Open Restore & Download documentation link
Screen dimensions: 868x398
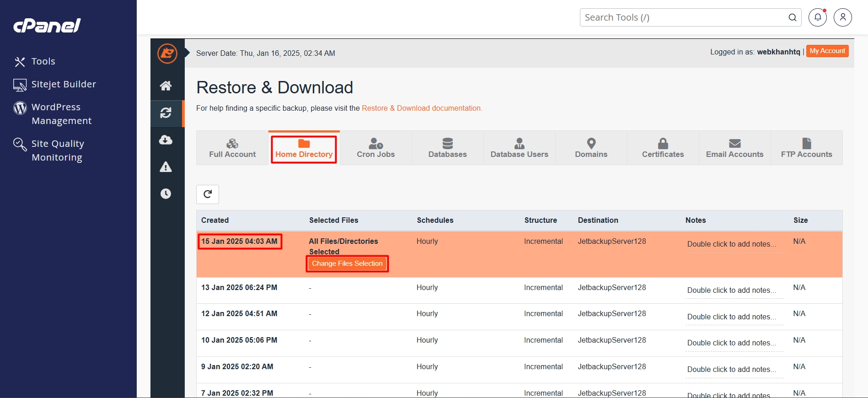422,108
